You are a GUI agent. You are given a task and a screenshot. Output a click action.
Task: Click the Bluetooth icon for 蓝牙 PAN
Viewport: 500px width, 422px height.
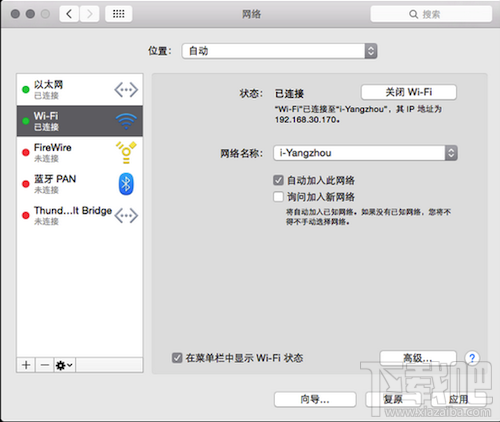[126, 184]
